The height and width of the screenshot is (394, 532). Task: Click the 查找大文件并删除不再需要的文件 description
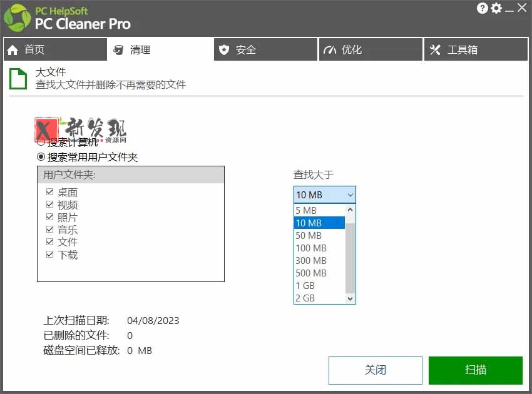coord(111,84)
